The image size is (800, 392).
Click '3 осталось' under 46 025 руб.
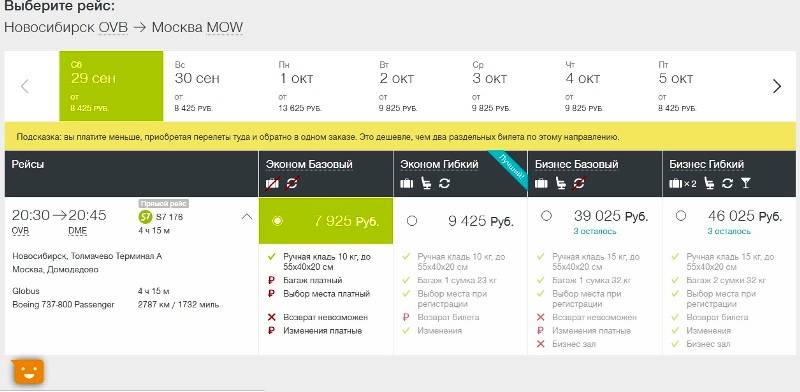tap(729, 231)
